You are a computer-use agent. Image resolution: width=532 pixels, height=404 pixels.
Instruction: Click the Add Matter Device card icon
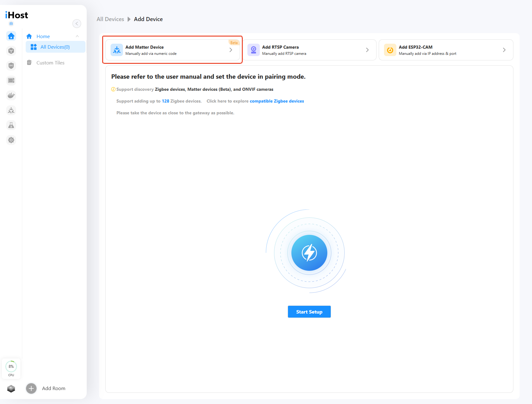[x=117, y=50]
